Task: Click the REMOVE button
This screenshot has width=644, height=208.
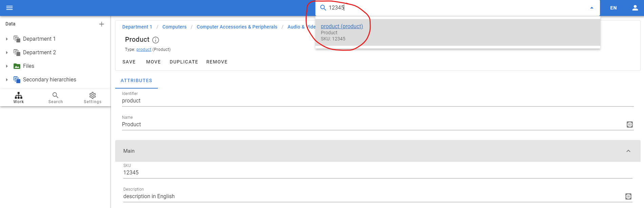Action: 217,62
